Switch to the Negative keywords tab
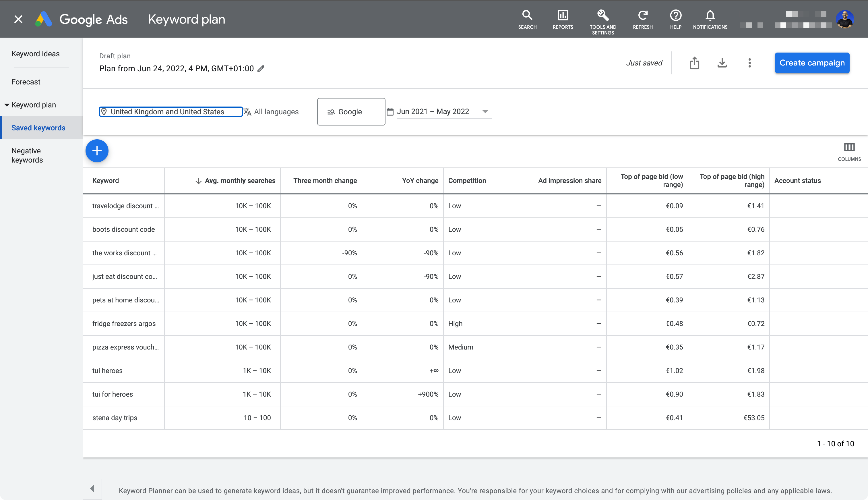Screen dimensions: 868x500 click(28, 155)
